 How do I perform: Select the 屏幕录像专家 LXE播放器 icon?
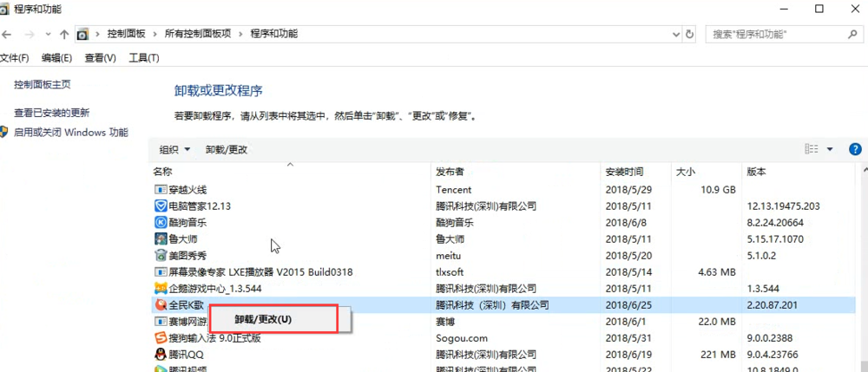[161, 272]
